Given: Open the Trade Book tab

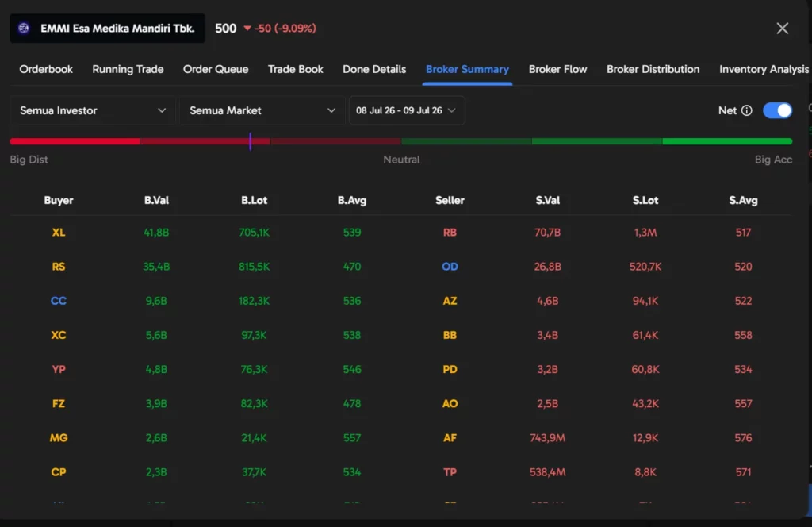Looking at the screenshot, I should coord(295,69).
